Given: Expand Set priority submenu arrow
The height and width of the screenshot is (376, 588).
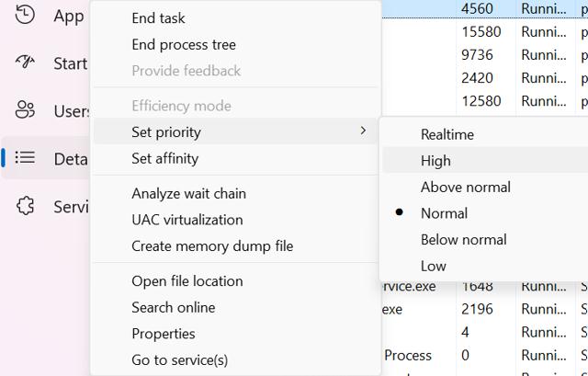Looking at the screenshot, I should pos(363,131).
